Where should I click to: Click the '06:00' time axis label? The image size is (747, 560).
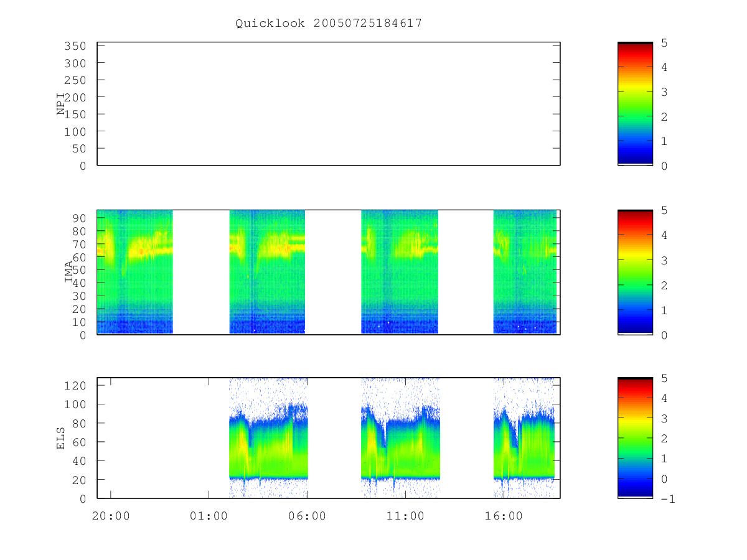[307, 516]
